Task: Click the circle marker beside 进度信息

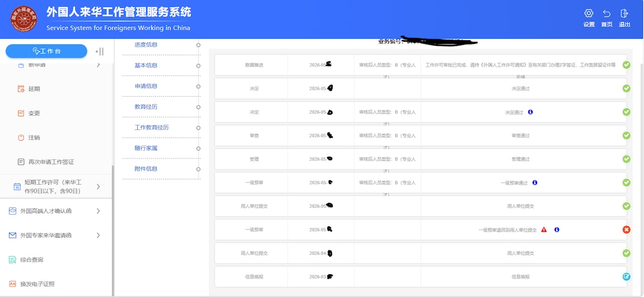Action: click(198, 45)
